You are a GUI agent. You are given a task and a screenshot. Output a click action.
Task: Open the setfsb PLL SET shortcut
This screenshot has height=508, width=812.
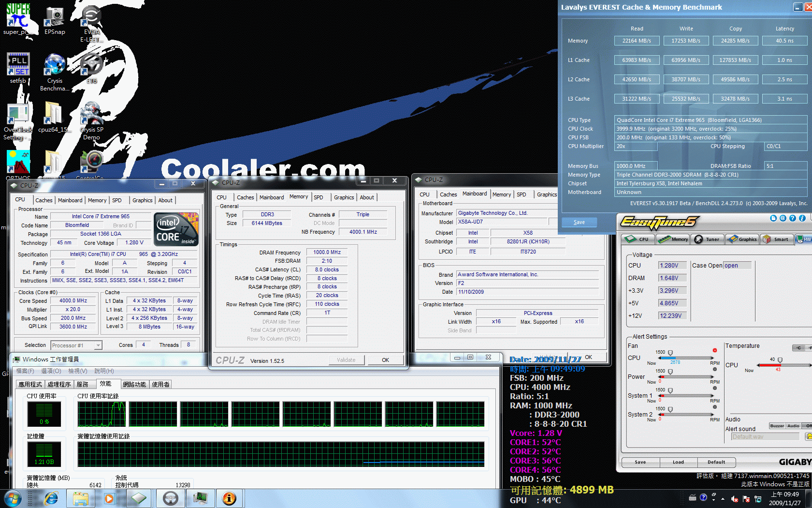coord(18,68)
